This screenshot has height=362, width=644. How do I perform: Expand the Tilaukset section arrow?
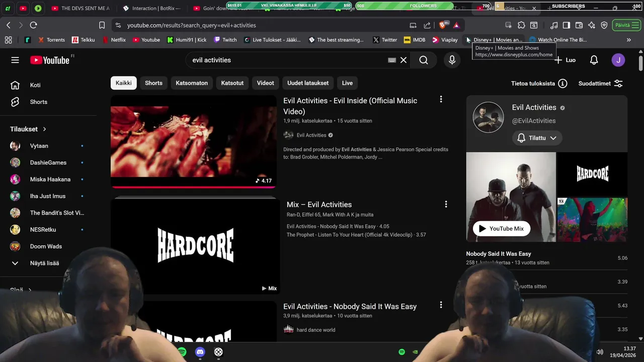[x=44, y=129]
